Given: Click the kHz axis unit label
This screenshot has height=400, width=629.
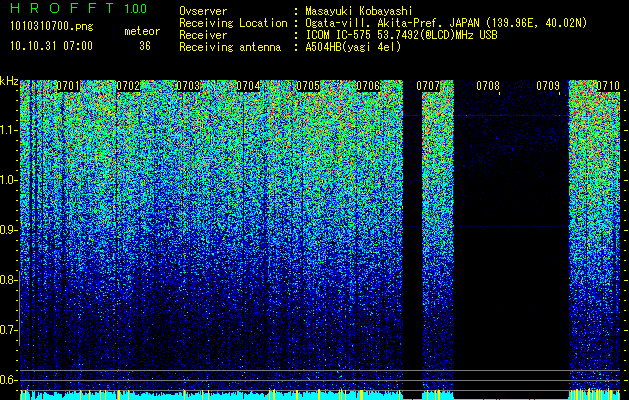Looking at the screenshot, I should point(9,81).
